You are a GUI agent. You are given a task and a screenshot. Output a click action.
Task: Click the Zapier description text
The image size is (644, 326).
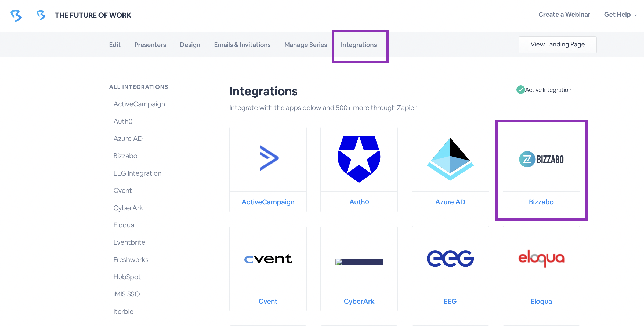click(x=323, y=108)
